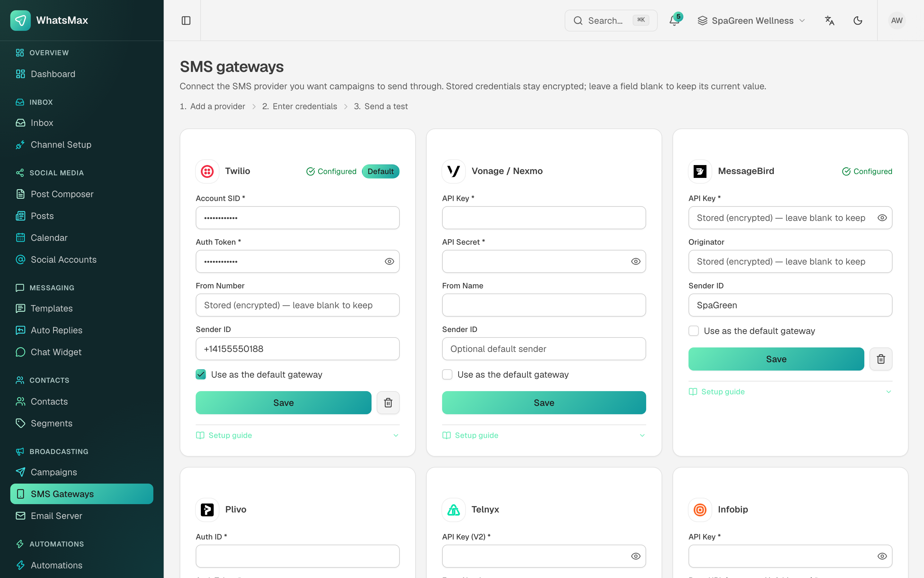This screenshot has width=924, height=578.
Task: Click Vonage API Key field
Action: (544, 218)
